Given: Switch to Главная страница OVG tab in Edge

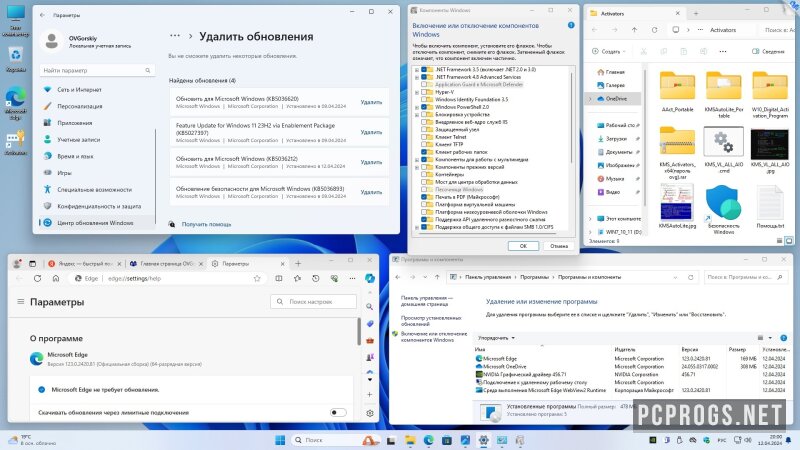Looking at the screenshot, I should [166, 264].
